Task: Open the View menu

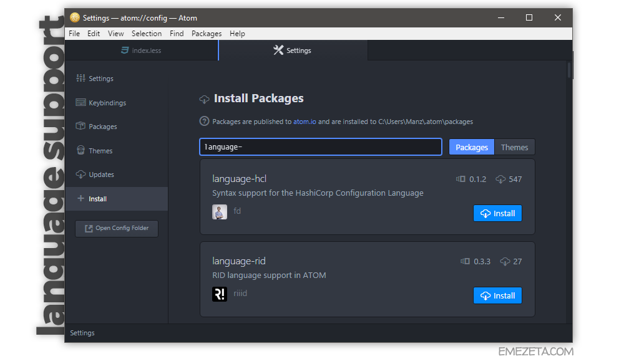Action: [x=115, y=34]
